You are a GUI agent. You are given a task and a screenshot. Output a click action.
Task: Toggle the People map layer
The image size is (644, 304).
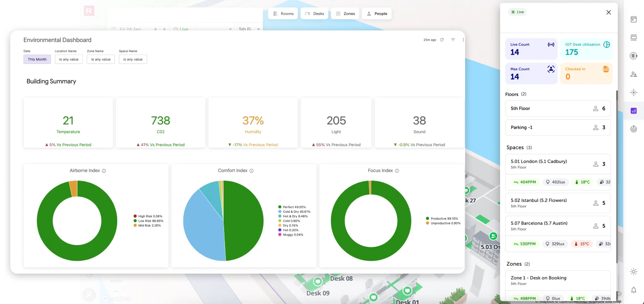[377, 14]
